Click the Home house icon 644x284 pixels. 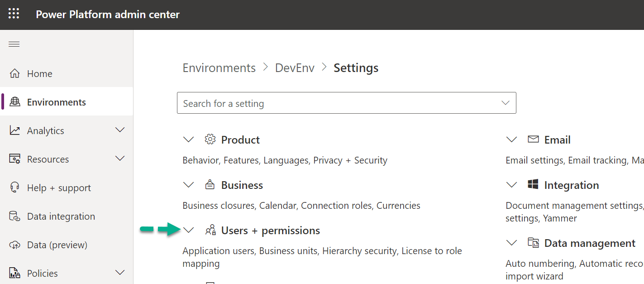[x=15, y=73]
